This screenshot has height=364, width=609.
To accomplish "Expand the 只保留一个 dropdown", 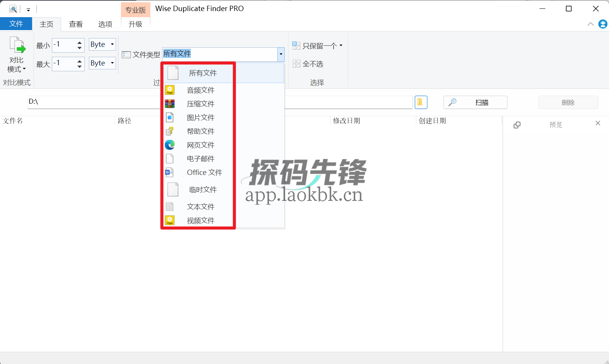I will click(x=317, y=46).
